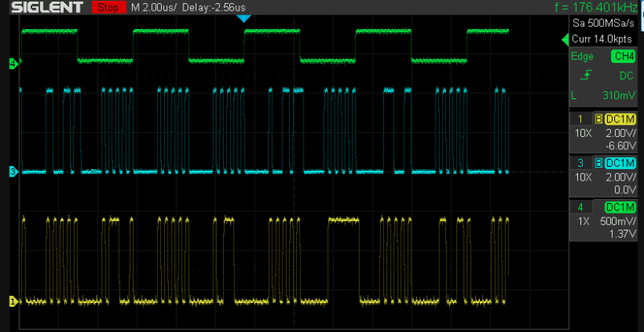Click the Edge trigger type label
Viewport: 644px width, 332px height.
583,56
